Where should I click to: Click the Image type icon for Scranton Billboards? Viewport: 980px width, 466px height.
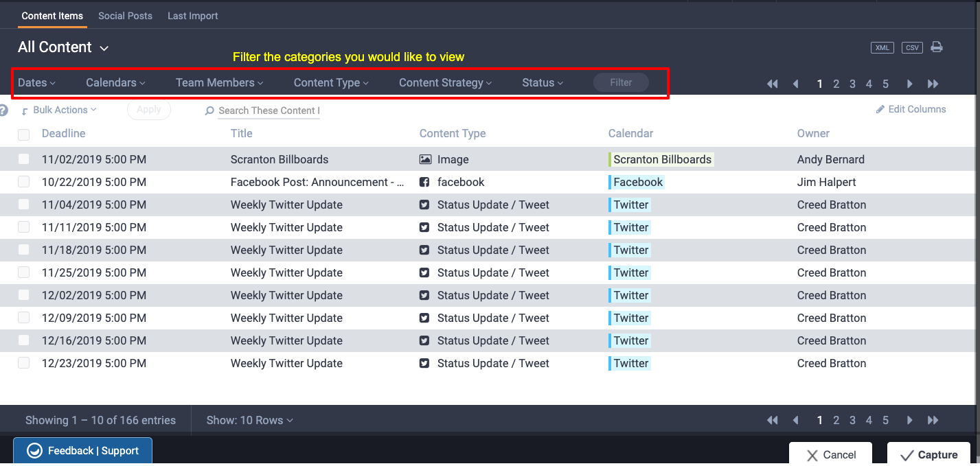(x=425, y=159)
